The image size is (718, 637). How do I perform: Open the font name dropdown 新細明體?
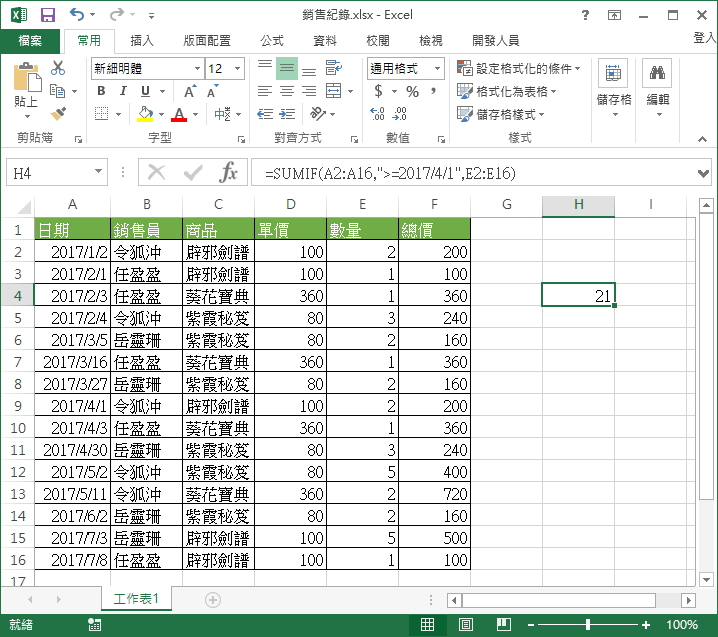(147, 69)
